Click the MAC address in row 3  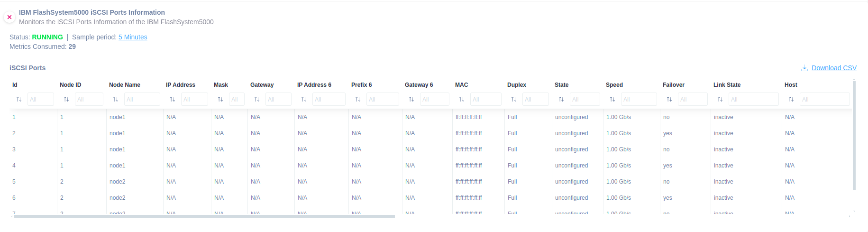click(x=469, y=149)
